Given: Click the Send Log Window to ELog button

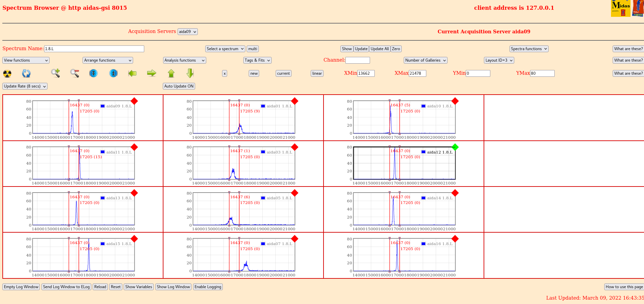Looking at the screenshot, I should pyautogui.click(x=66, y=287).
